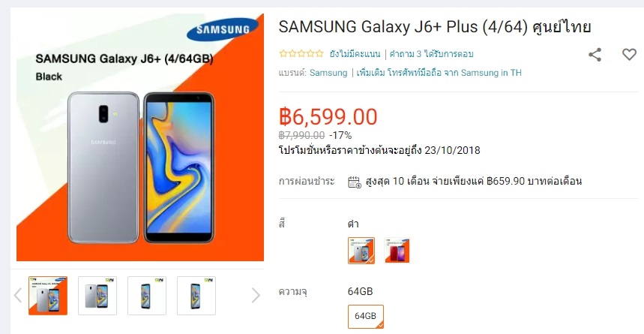Open the second thumbnail showing both phones
The width and height of the screenshot is (644, 334).
pos(97,295)
